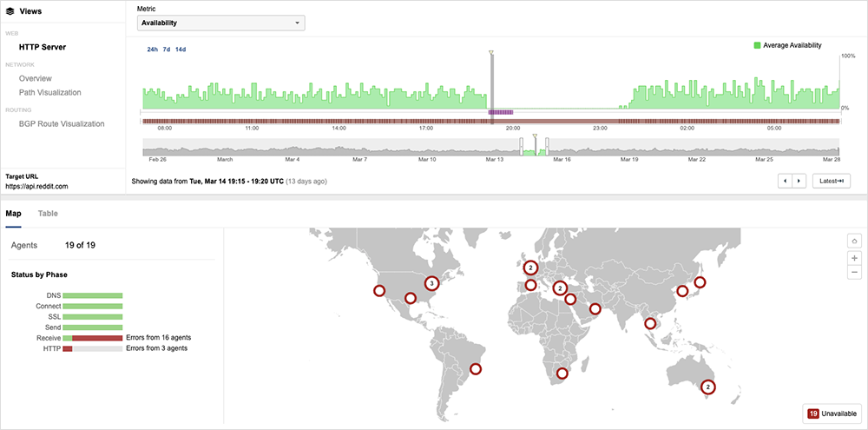Open BGP Route Visualization view
Viewport: 868px width, 430px height.
click(62, 123)
